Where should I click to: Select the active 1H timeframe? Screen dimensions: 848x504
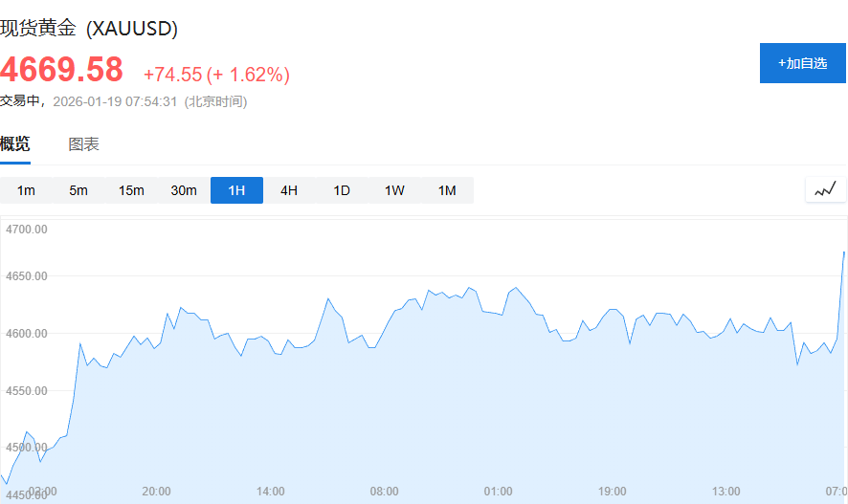pos(236,190)
